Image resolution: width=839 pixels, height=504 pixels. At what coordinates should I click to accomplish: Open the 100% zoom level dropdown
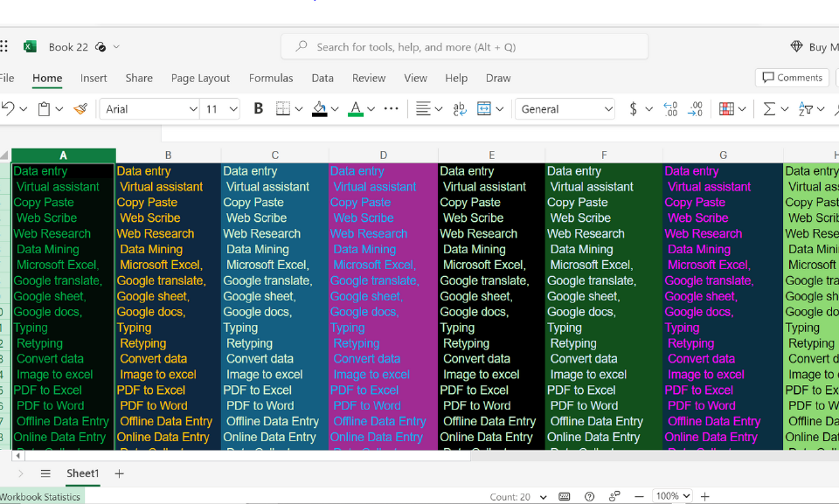coord(672,496)
